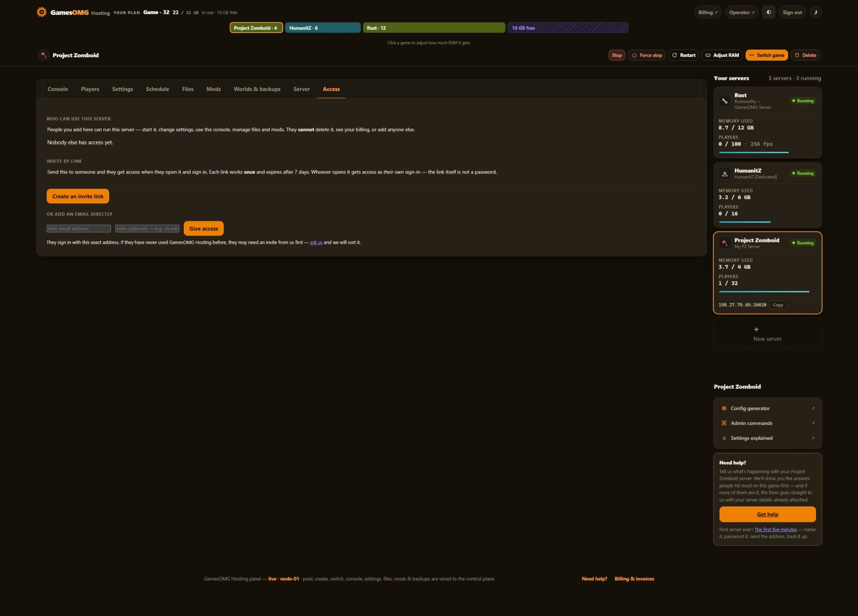Click the address 198.27.75.65:26020
858x616 pixels.
point(742,305)
